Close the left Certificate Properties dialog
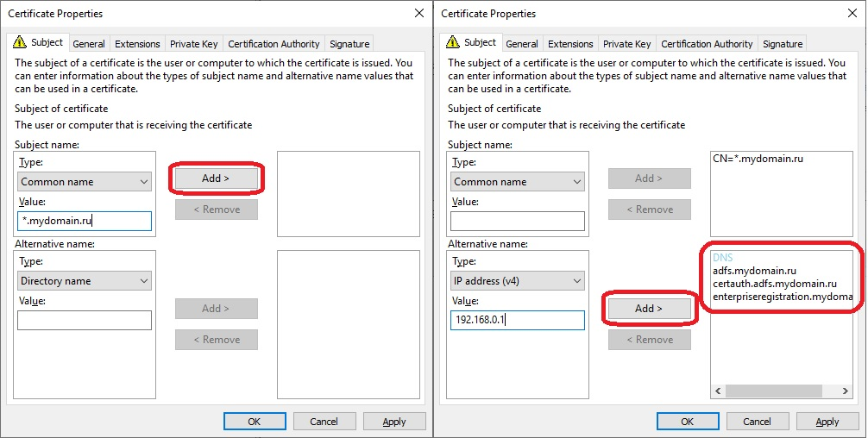Screen dimensions: 868x438 (419, 13)
